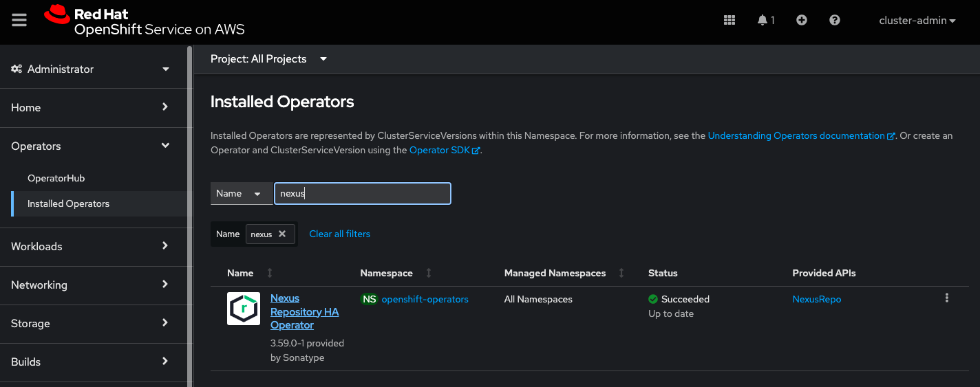Screen dimensions: 980x387
Task: Click the green Succeeded status icon
Action: pos(653,299)
